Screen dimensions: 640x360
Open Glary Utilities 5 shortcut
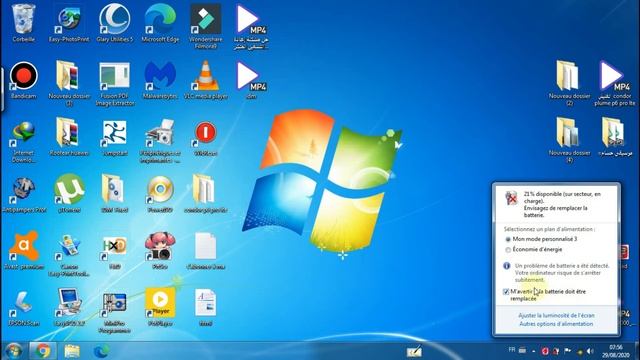[x=115, y=22]
